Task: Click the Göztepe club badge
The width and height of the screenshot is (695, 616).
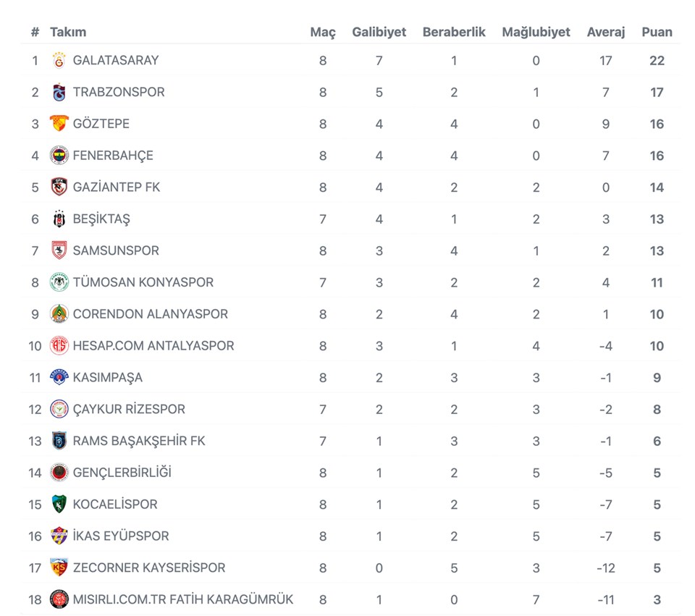Action: (59, 124)
